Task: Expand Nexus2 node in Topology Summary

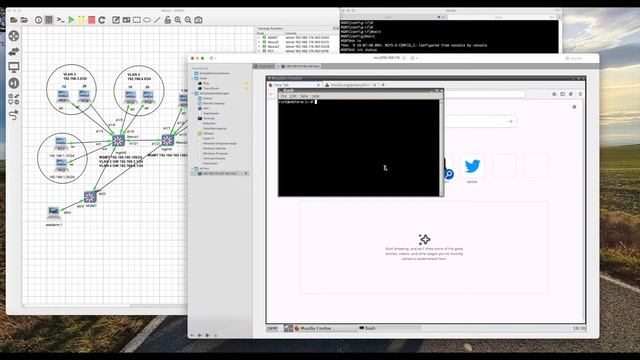Action: tap(259, 47)
